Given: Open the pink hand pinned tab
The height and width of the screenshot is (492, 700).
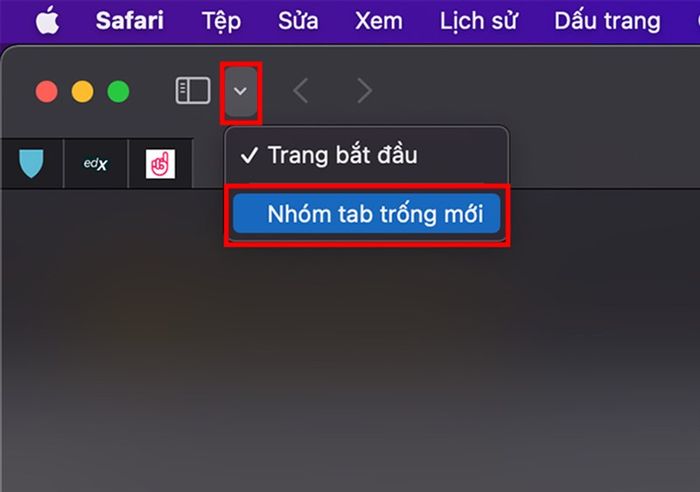Looking at the screenshot, I should [x=160, y=163].
